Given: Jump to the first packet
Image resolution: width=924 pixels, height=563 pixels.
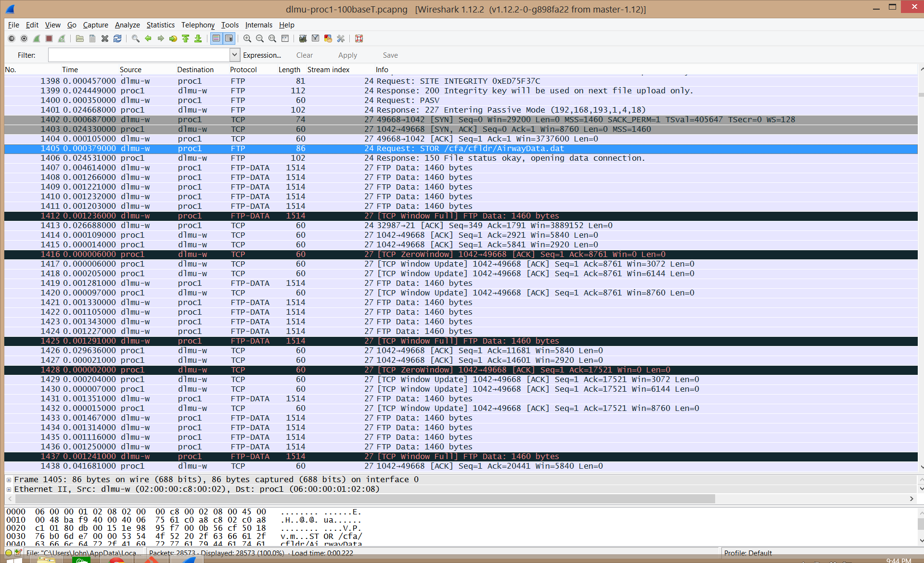Looking at the screenshot, I should (186, 38).
